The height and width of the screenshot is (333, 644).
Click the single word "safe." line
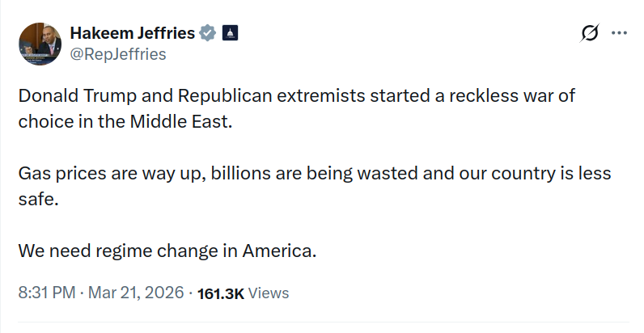[x=39, y=198]
